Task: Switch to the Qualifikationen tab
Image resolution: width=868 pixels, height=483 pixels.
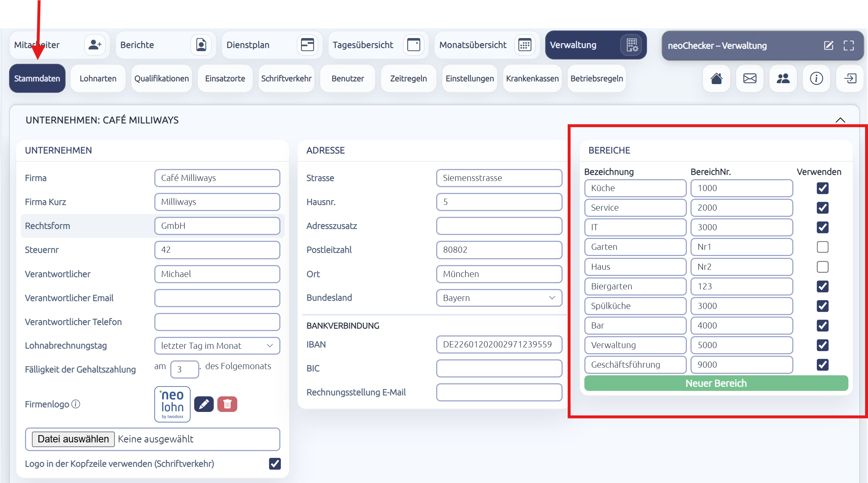Action: [162, 78]
